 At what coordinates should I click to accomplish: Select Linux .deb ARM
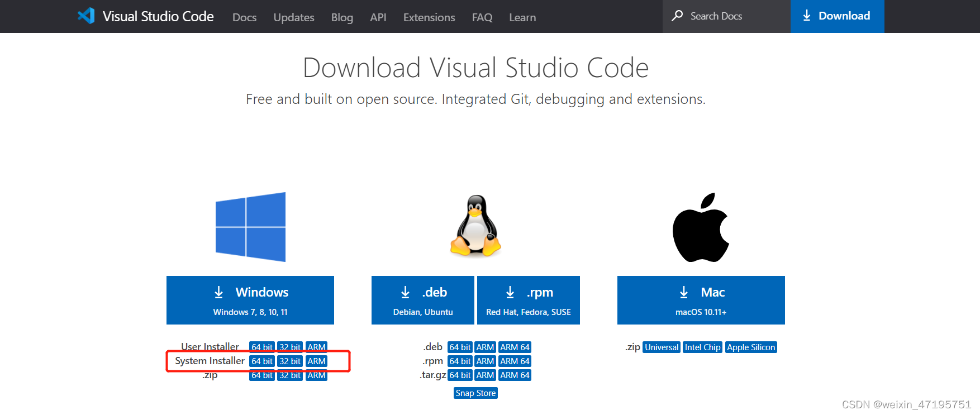[485, 347]
